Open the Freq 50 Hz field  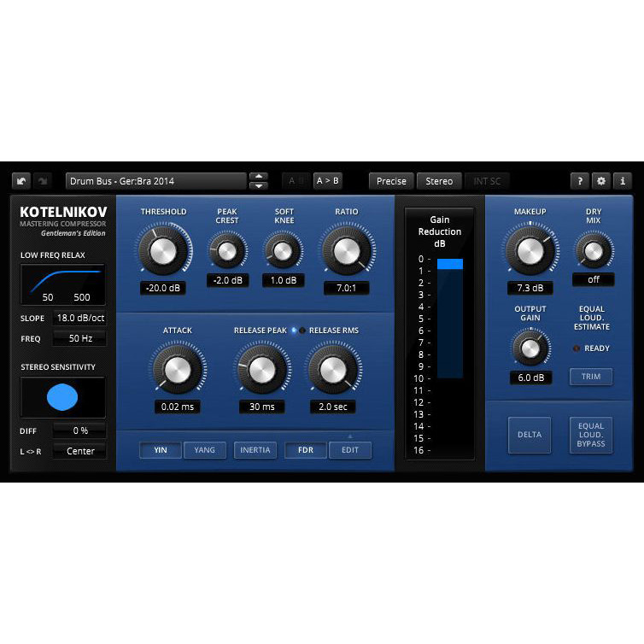[79, 338]
